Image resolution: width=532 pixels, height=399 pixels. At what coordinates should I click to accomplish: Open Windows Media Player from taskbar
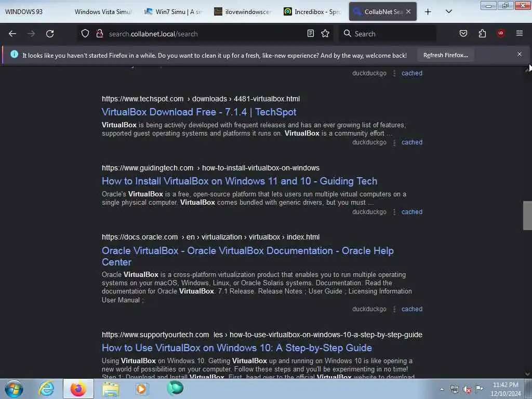[x=141, y=389]
